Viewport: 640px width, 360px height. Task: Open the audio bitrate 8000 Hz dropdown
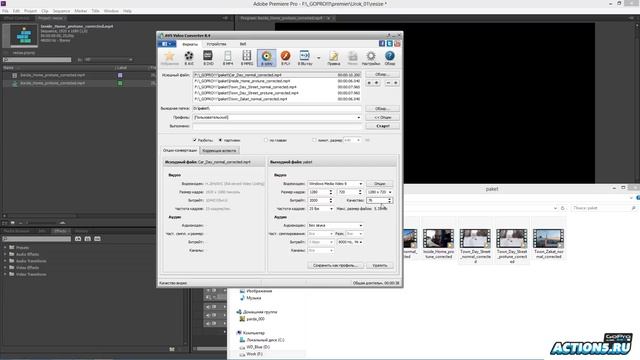point(350,242)
